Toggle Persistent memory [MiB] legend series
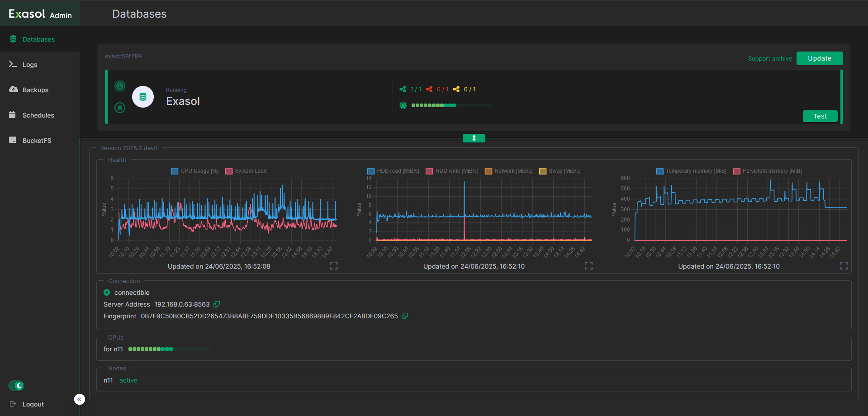This screenshot has height=416, width=868. coord(768,171)
